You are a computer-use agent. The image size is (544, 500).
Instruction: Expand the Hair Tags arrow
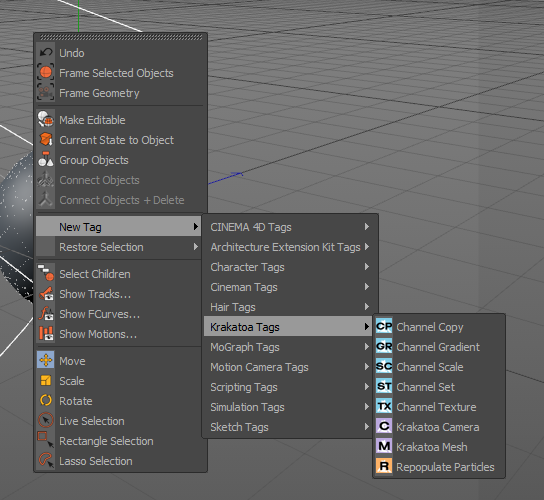[367, 306]
